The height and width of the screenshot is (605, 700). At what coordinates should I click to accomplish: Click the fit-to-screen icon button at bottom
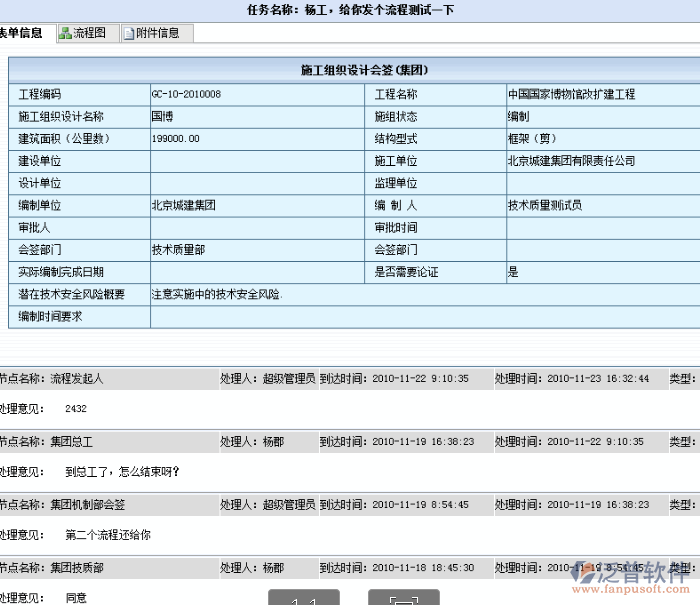point(403,597)
